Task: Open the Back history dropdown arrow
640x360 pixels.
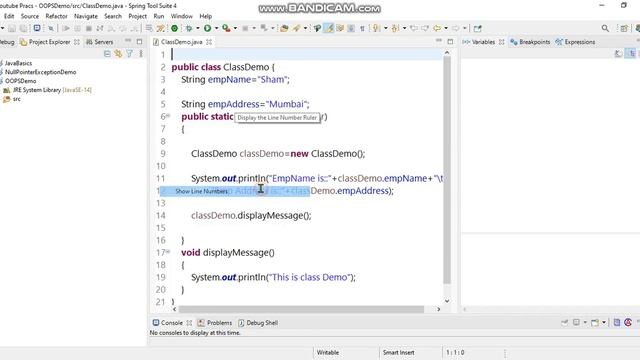Action: pos(446,28)
